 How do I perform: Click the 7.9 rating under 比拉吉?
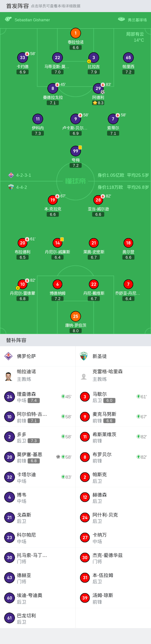tap(94, 72)
